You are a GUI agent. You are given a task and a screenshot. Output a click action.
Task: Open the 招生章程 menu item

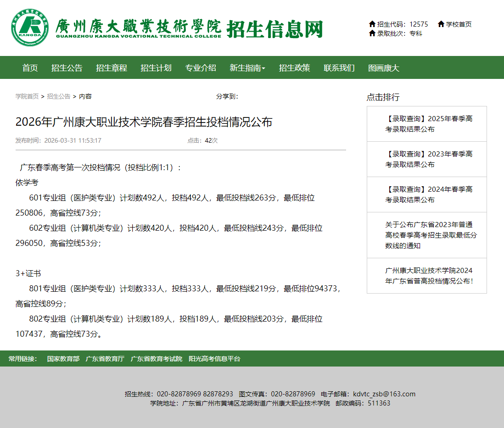click(x=111, y=67)
